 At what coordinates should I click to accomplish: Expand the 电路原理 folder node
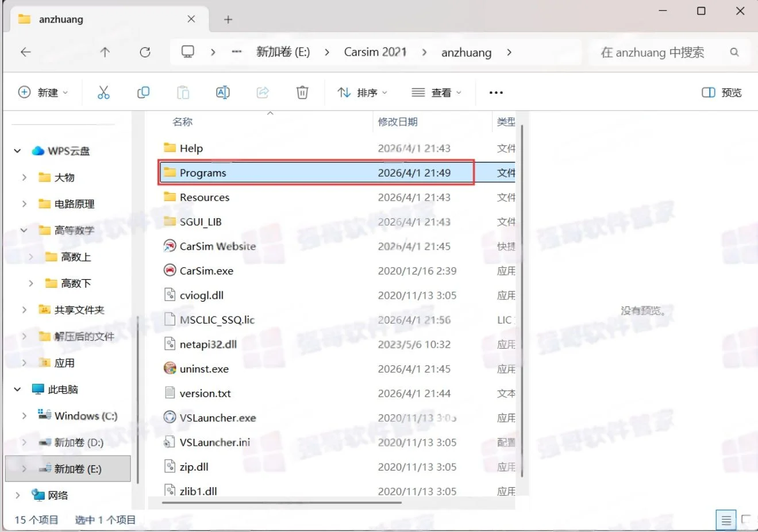tap(24, 204)
